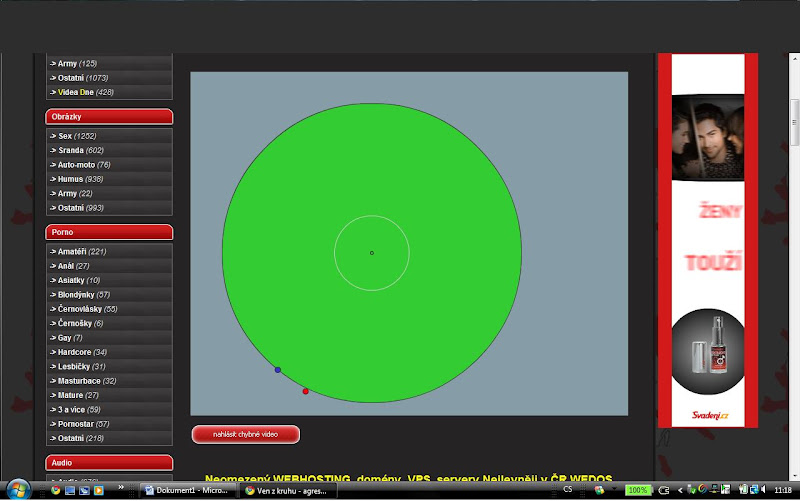Click the red dot on the circle edge

[x=306, y=391]
